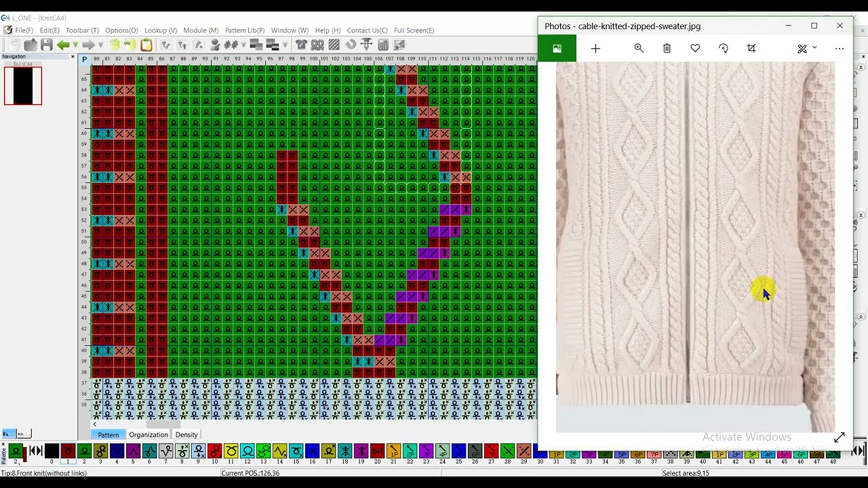The height and width of the screenshot is (488, 868).
Task: Expand the double-diamond pattern dropdown arrow
Action: tap(243, 45)
